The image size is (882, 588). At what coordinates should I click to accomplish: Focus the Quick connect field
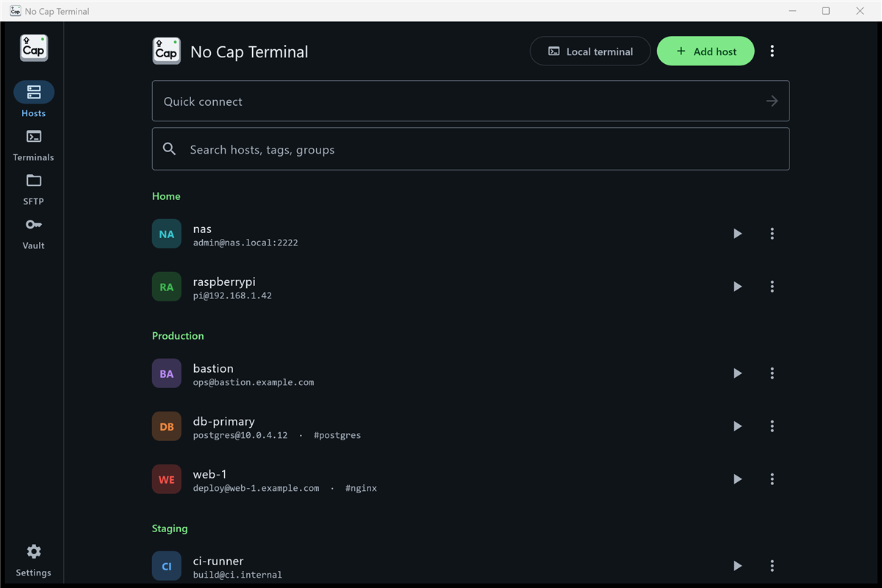470,101
